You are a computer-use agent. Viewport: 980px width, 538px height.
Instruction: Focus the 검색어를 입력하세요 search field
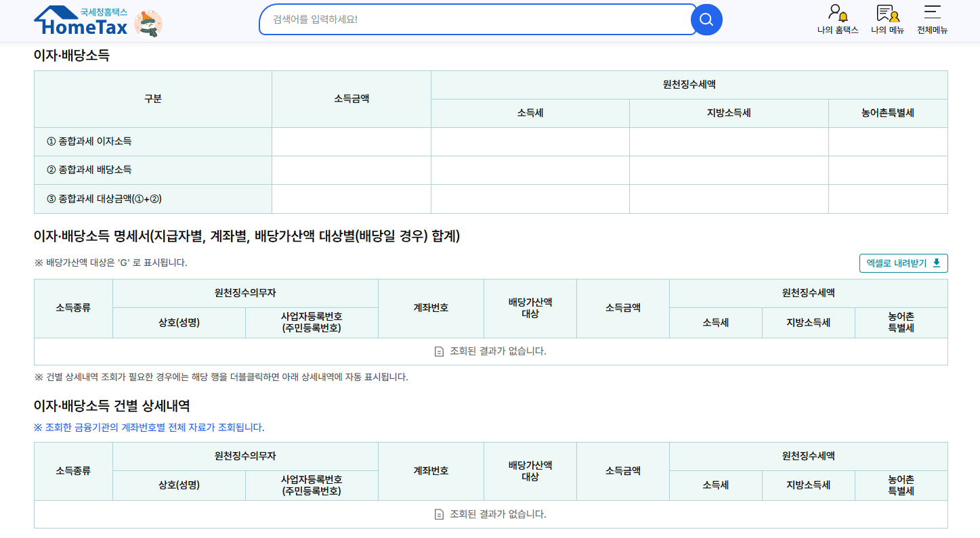coord(477,20)
